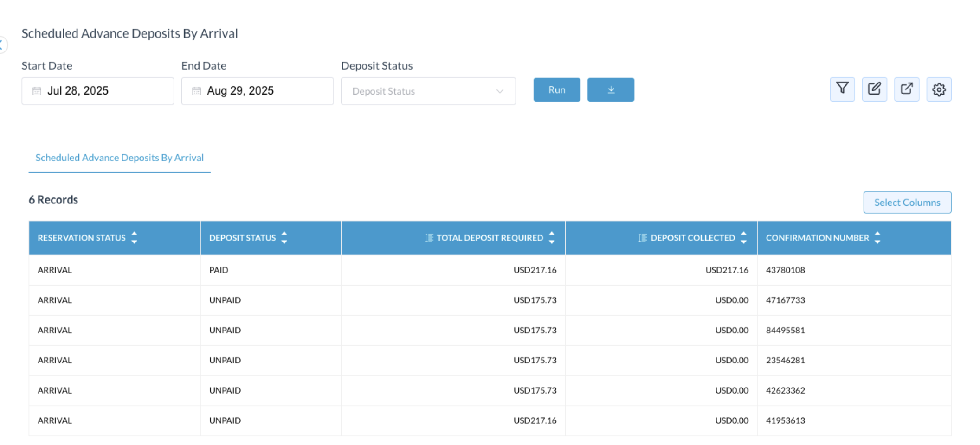This screenshot has height=445, width=980.
Task: Sort by Deposit Collected arrows
Action: click(744, 238)
